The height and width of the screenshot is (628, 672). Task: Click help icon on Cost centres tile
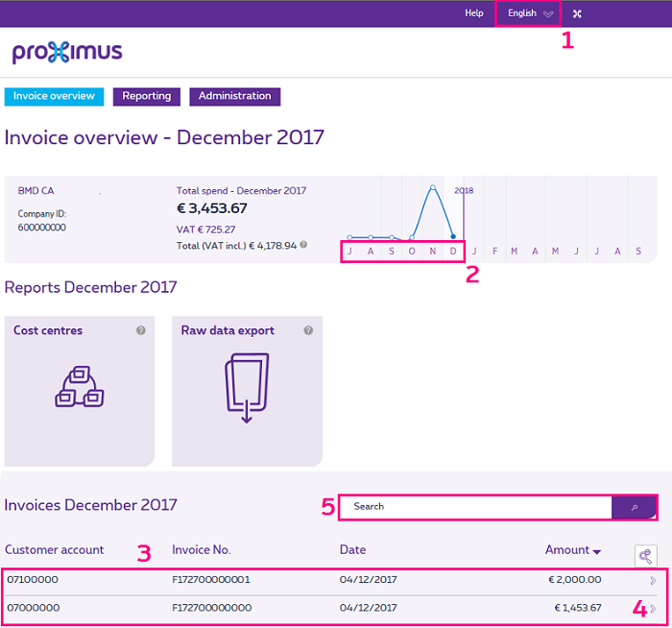click(x=141, y=330)
